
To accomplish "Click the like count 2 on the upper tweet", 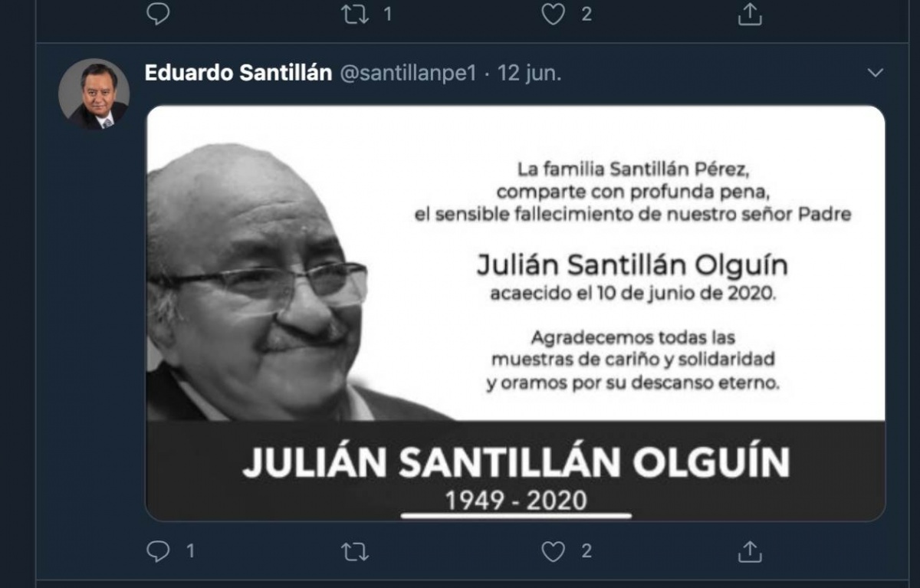I will pos(586,14).
